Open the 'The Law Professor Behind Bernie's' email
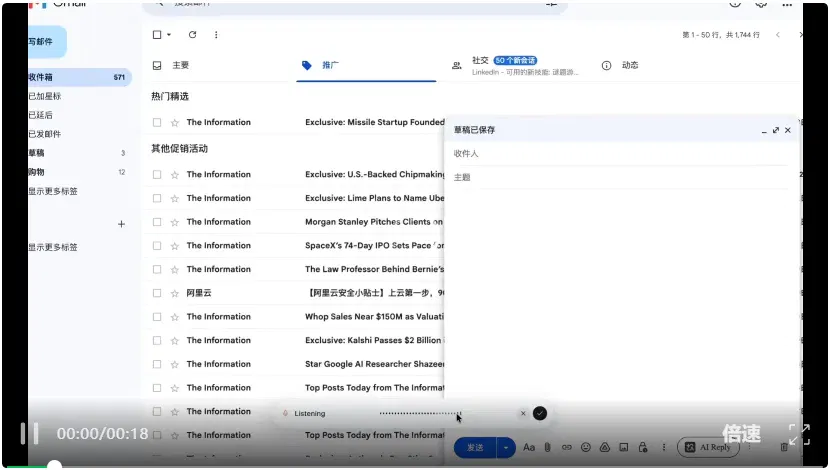Viewport: 830px width, 470px height. pyautogui.click(x=374, y=269)
